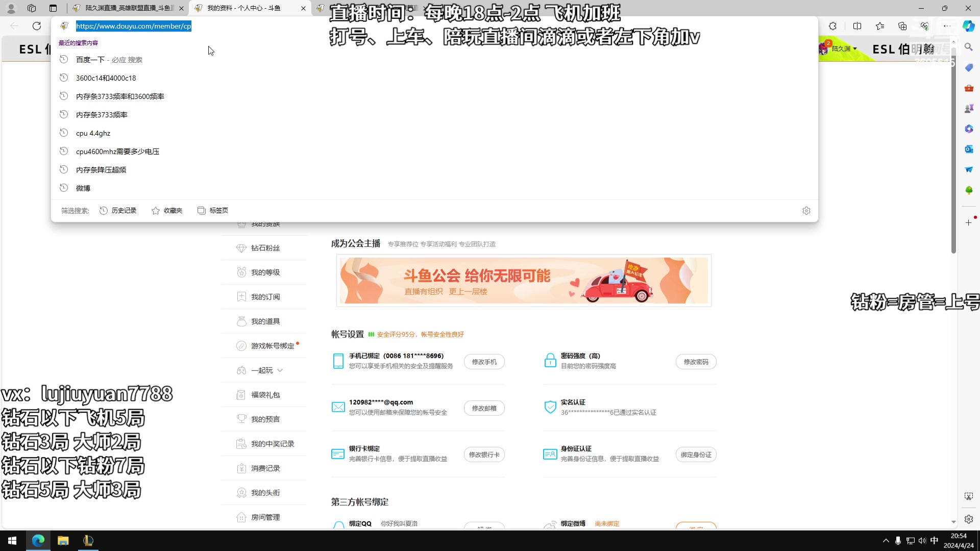Open 我的等级 in the left menu
980x551 pixels.
(x=265, y=272)
